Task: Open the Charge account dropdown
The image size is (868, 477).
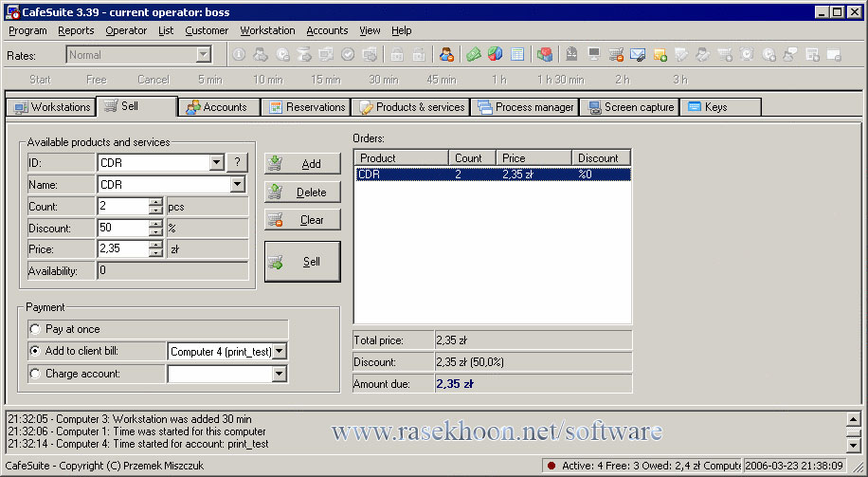Action: (x=280, y=374)
